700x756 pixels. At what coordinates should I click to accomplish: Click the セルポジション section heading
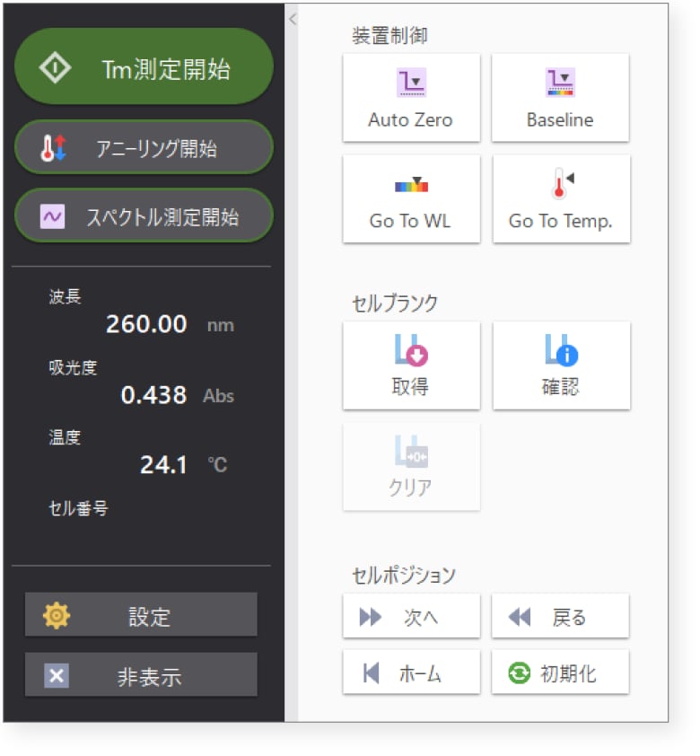coord(404,575)
